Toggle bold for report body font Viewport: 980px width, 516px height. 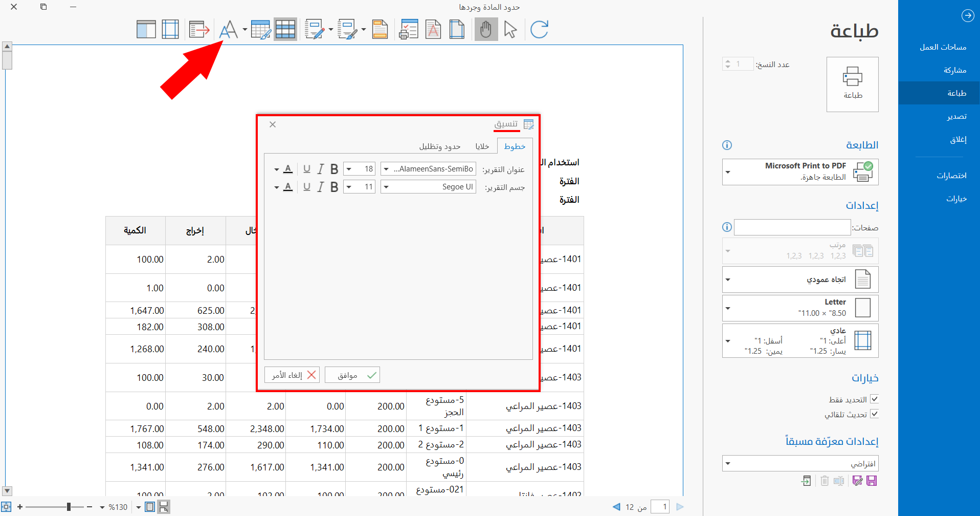point(334,187)
